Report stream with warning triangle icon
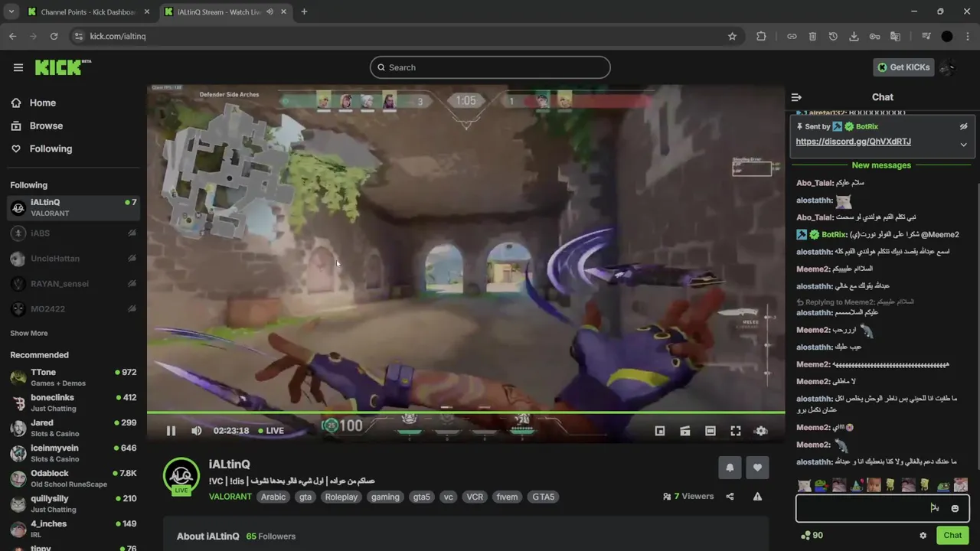Image resolution: width=980 pixels, height=551 pixels. coord(757,497)
